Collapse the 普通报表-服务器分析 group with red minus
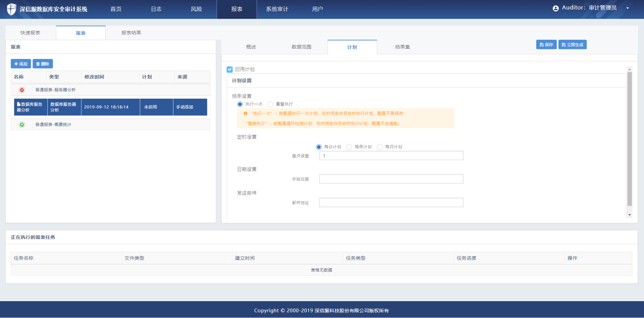Viewport: 644px width, 318px height. click(22, 90)
